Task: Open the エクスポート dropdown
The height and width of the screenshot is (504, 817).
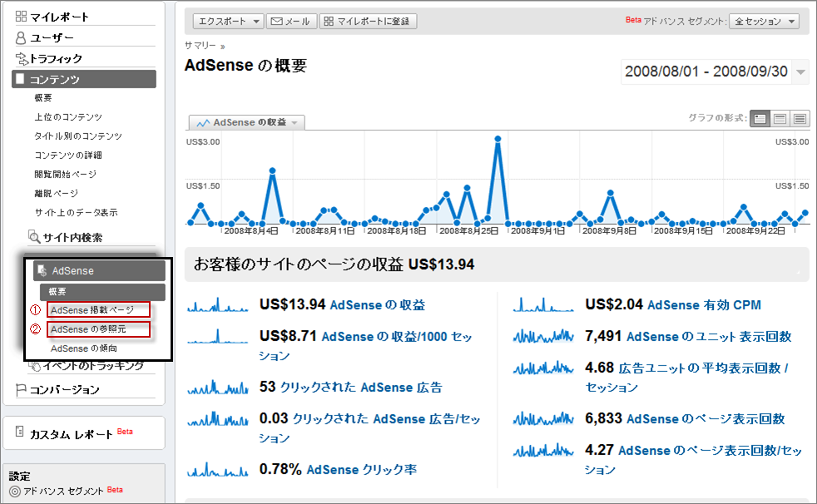Action: [229, 22]
